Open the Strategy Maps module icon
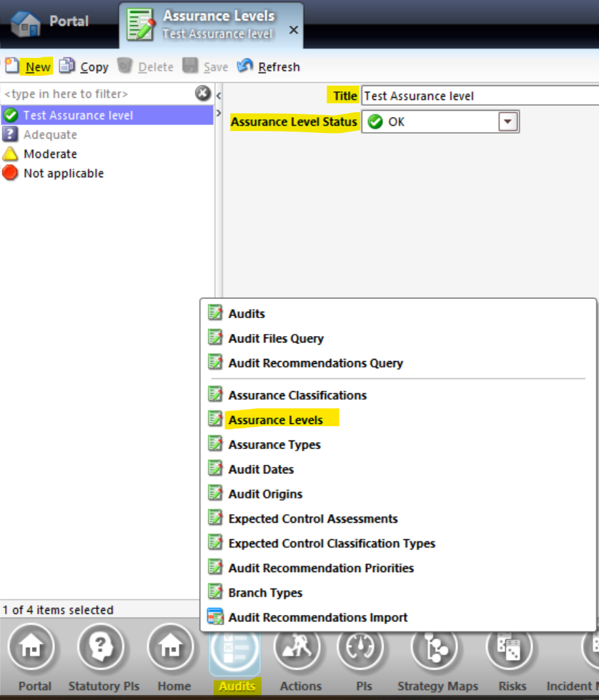Image resolution: width=599 pixels, height=700 pixels. point(435,646)
